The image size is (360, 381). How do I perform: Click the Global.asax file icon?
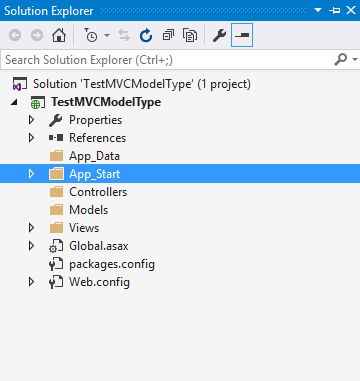pyautogui.click(x=56, y=247)
